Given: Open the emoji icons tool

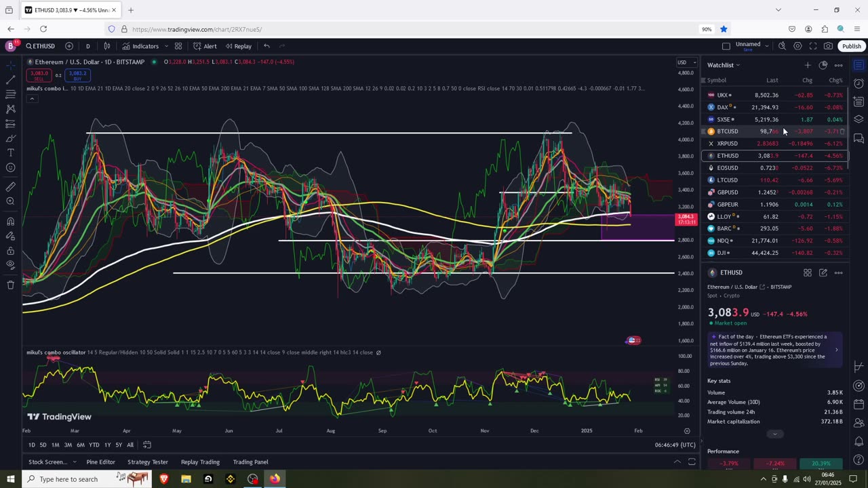Looking at the screenshot, I should click(10, 168).
